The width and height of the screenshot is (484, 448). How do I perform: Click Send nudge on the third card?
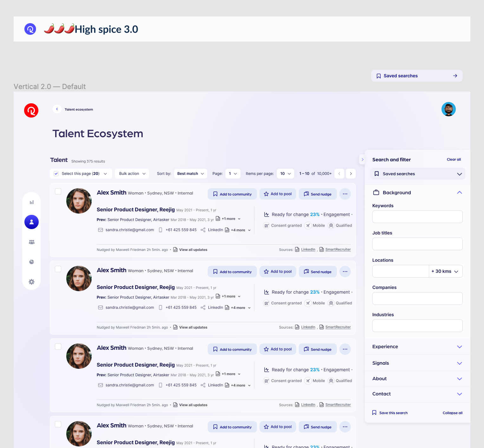pyautogui.click(x=317, y=349)
